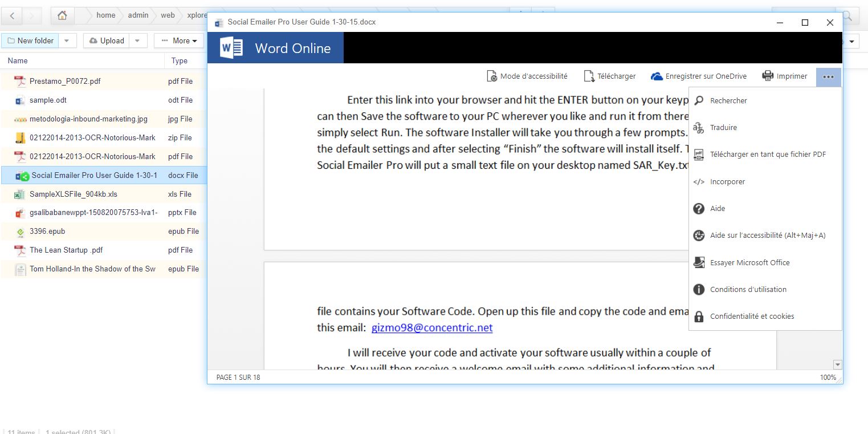
Task: Select Incorporer in the options menu
Action: pos(765,182)
